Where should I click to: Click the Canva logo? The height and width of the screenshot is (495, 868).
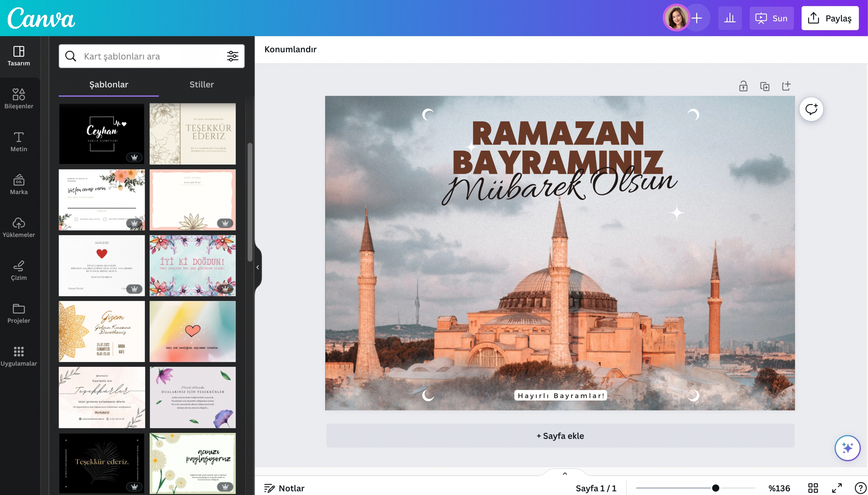[x=41, y=18]
